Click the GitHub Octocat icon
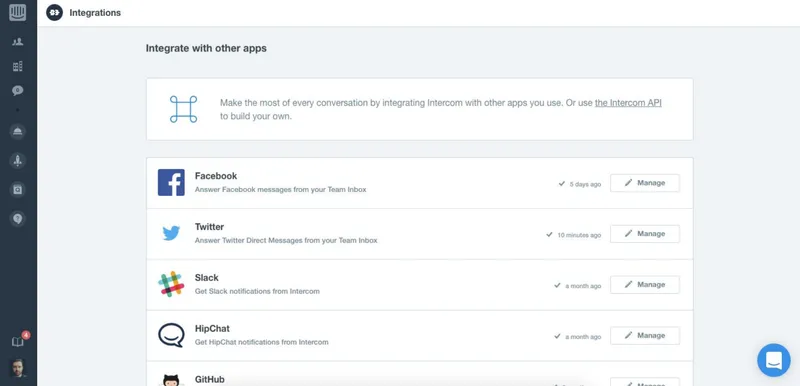The height and width of the screenshot is (386, 800). coord(171,380)
